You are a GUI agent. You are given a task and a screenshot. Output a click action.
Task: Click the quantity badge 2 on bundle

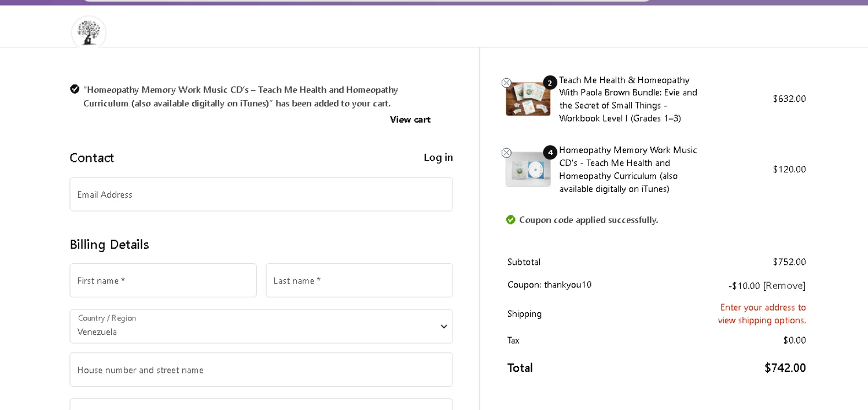(x=550, y=83)
